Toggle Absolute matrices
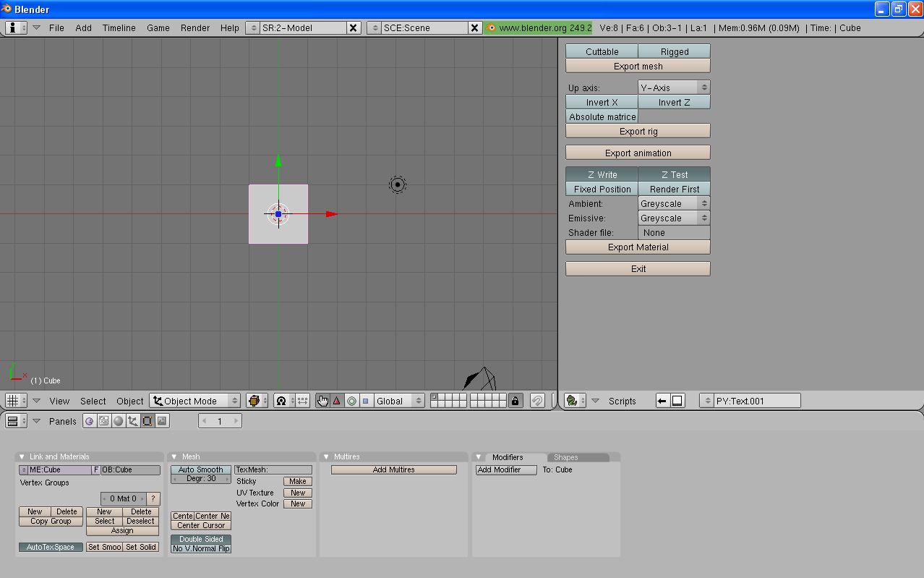Screen dimensions: 924x578 coord(602,116)
